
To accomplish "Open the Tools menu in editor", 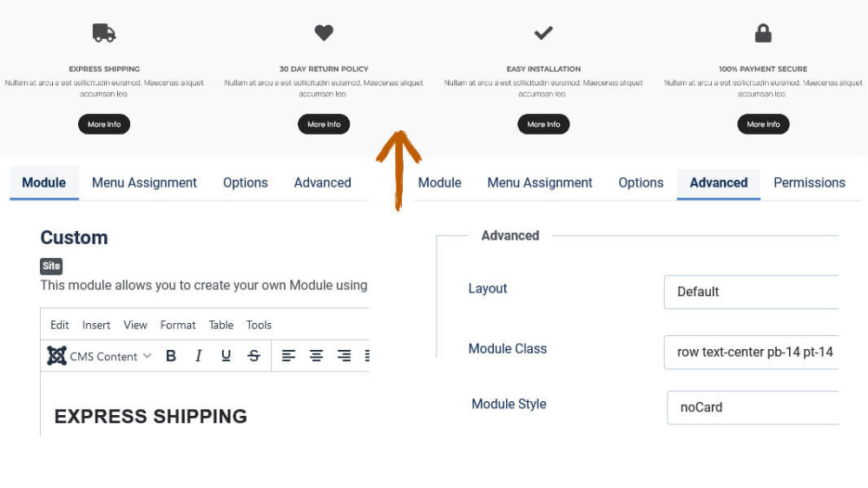I will [x=259, y=325].
